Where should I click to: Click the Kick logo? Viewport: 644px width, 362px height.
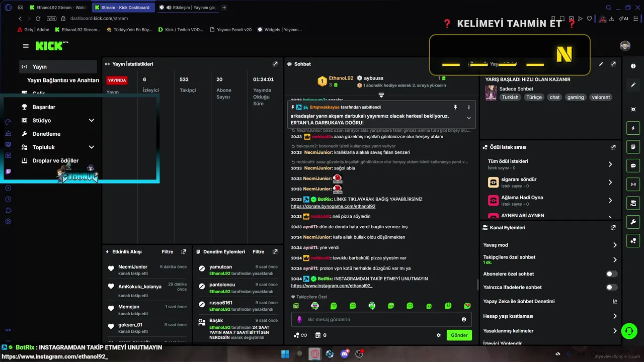pyautogui.click(x=51, y=46)
